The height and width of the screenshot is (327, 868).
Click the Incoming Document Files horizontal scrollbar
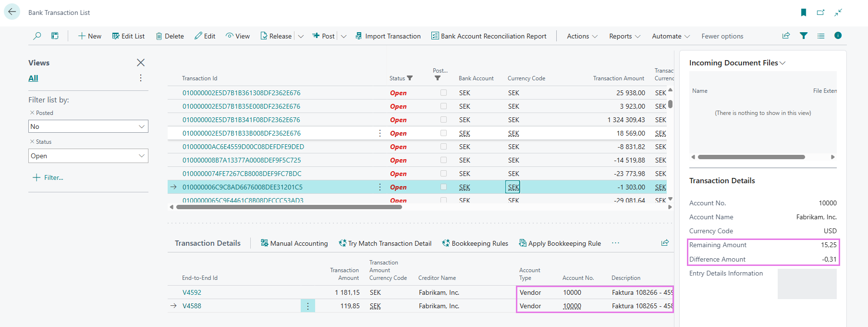[x=751, y=157]
